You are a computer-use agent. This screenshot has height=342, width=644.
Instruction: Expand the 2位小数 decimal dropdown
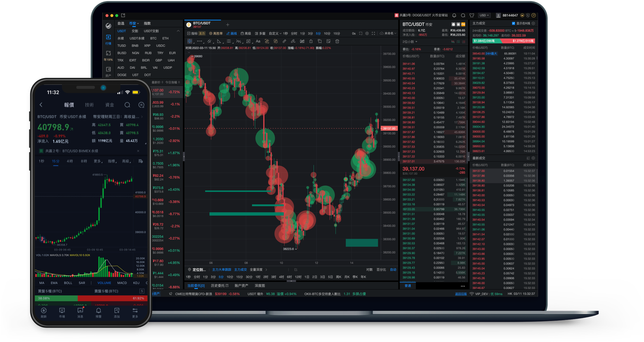tap(410, 42)
